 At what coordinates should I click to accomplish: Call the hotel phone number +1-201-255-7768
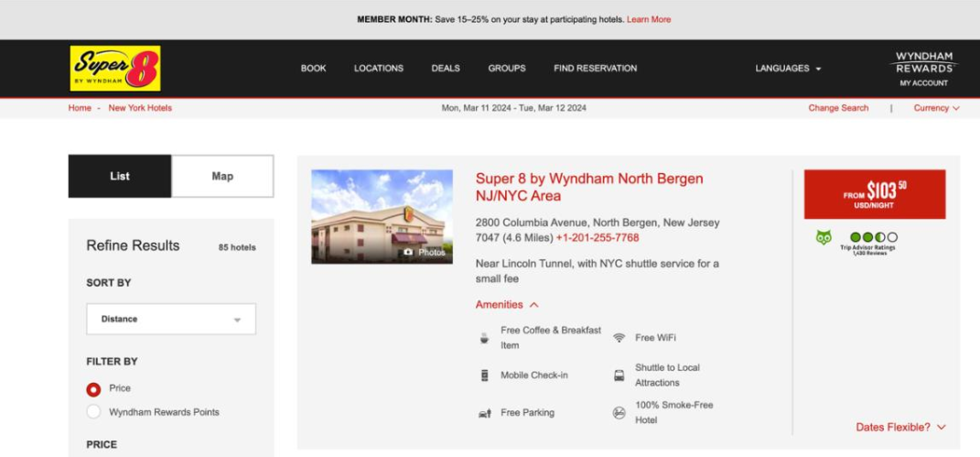(x=598, y=237)
